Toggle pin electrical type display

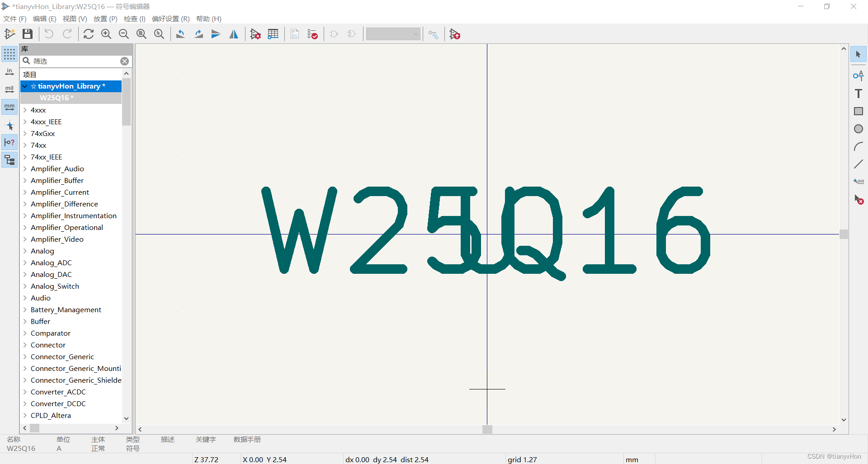pyautogui.click(x=9, y=142)
